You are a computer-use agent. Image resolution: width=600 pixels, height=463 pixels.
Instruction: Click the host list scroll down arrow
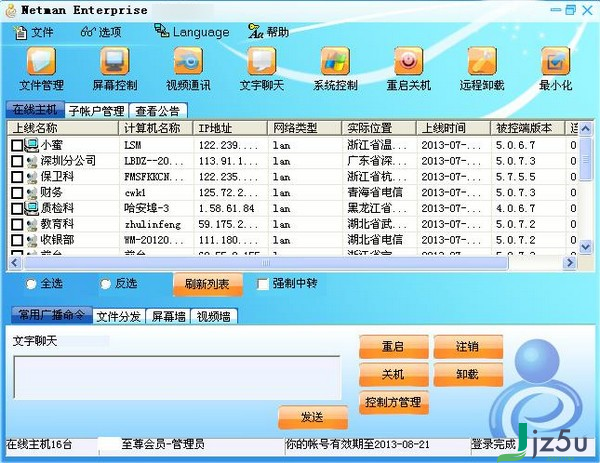click(585, 247)
